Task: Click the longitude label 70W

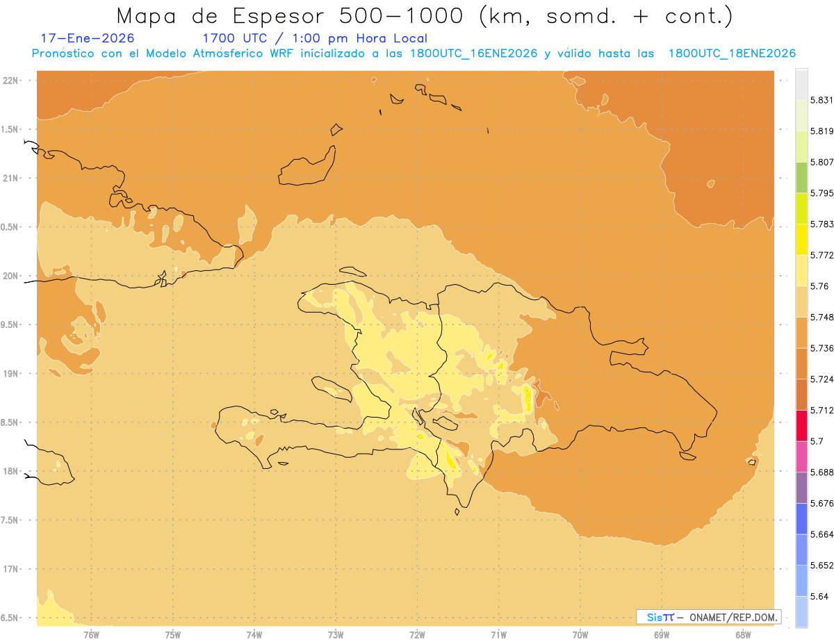Action: tap(580, 635)
